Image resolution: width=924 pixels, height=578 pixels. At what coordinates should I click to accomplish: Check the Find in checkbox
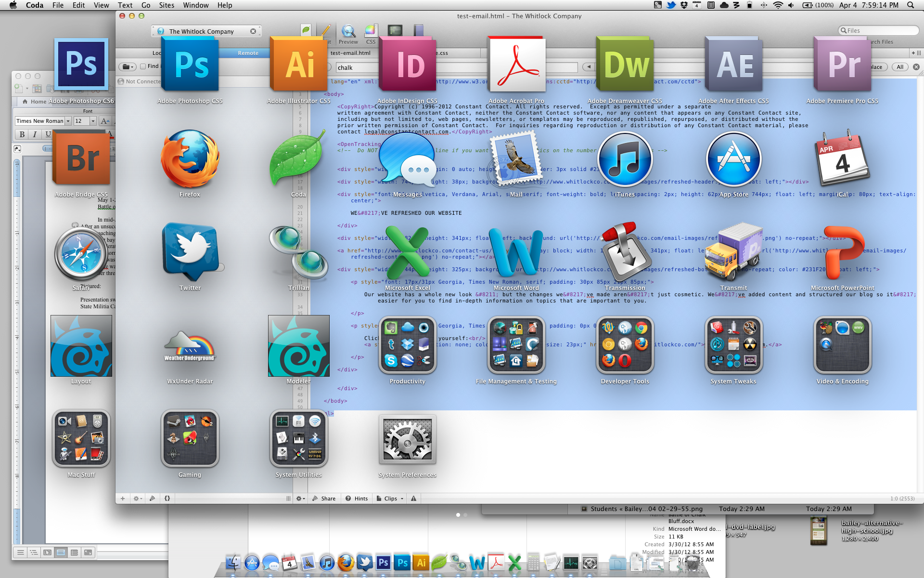(143, 66)
